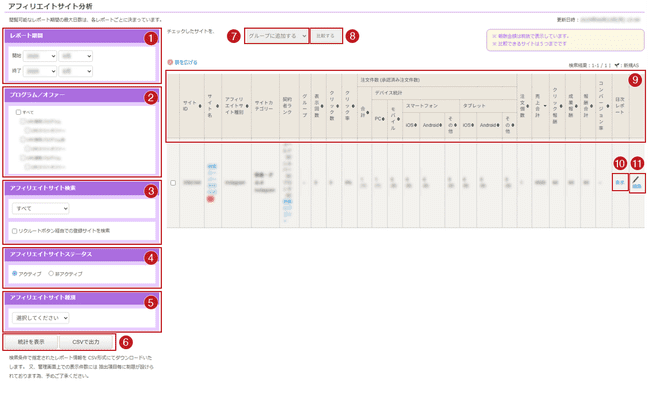Click the sort arrow on クリック率 column

click(x=353, y=106)
